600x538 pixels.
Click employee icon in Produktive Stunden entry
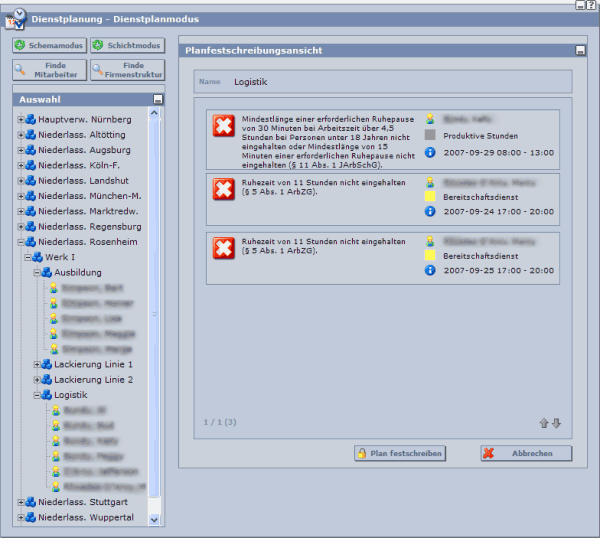430,119
